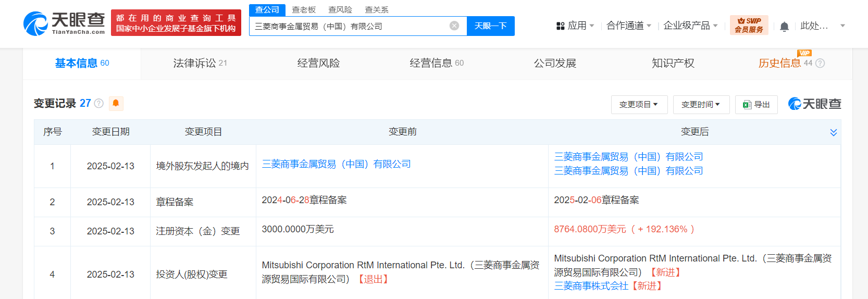Open the notification bell in the header
The image size is (868, 299).
coord(784,26)
